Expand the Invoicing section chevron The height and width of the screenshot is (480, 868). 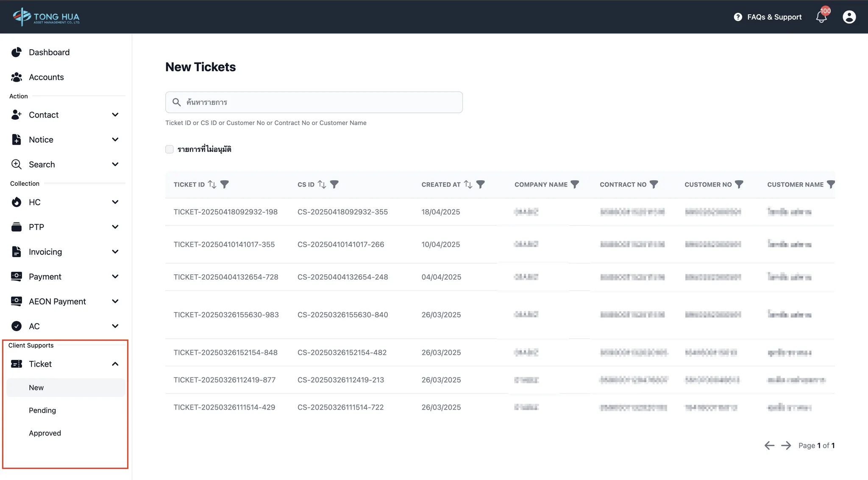(115, 252)
